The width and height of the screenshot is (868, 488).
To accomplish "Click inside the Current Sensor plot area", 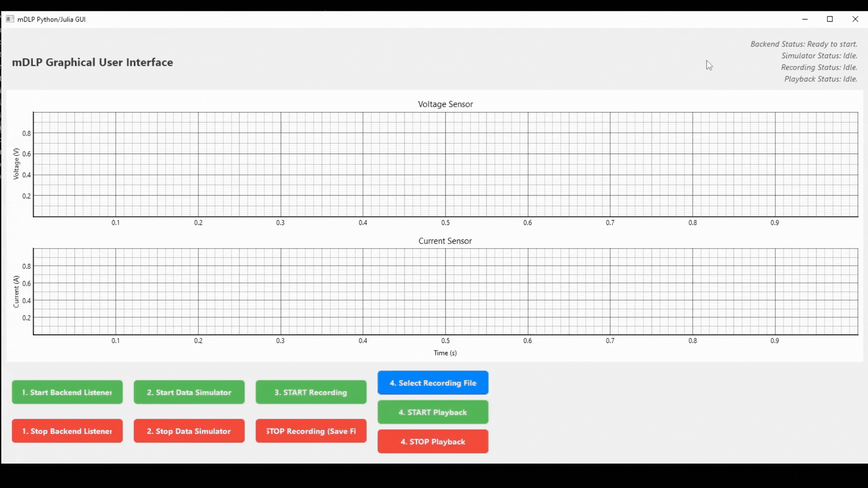I will [x=445, y=291].
